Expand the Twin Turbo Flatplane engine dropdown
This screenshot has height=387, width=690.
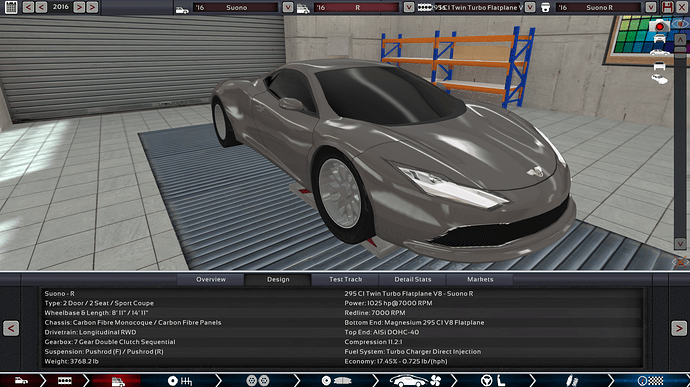click(530, 7)
